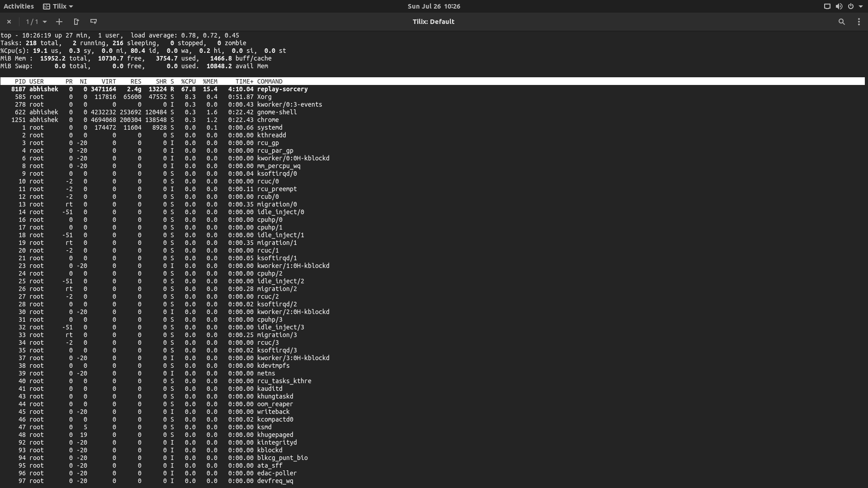Open a new terminal session with the plus icon
The image size is (868, 488).
pos(59,22)
